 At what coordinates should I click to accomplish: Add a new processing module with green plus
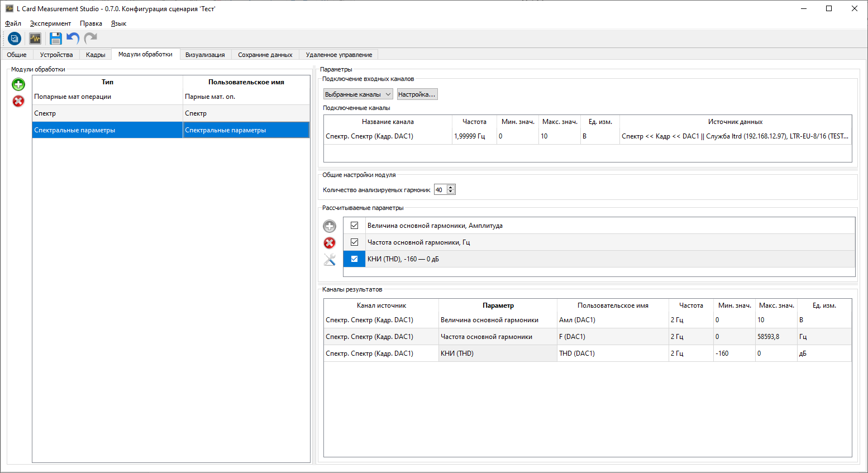coord(18,84)
